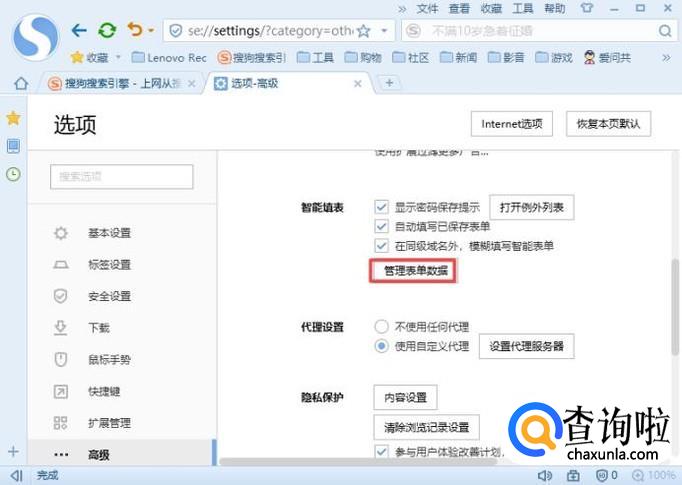Open a new tab with plus button
682x485 pixels.
tap(389, 83)
